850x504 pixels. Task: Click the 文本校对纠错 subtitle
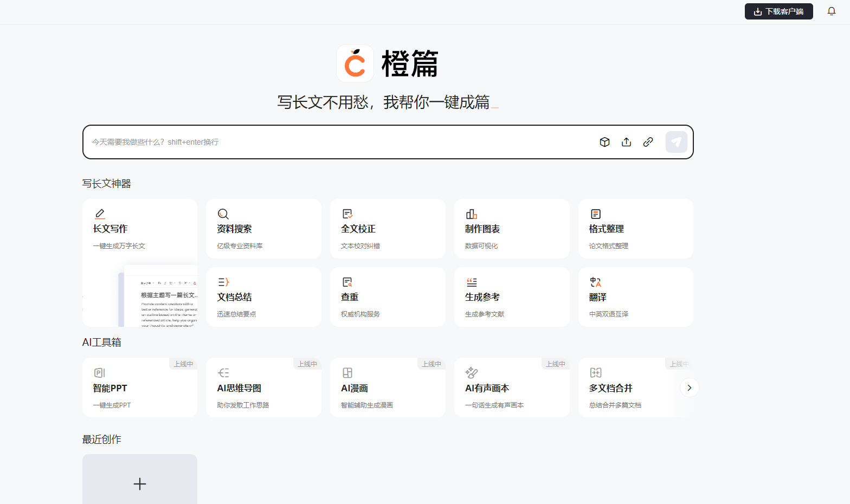(360, 246)
